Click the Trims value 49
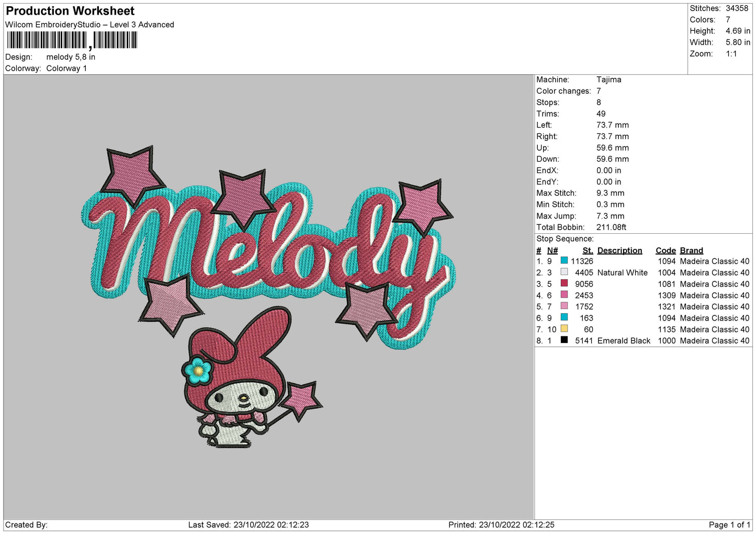This screenshot has height=534, width=756. pyautogui.click(x=601, y=113)
